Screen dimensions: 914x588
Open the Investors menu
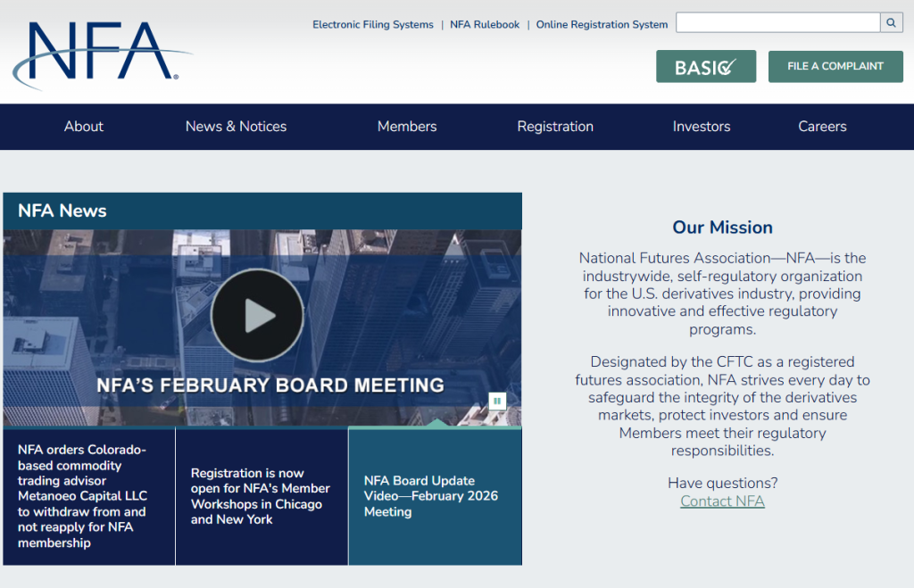[702, 127]
